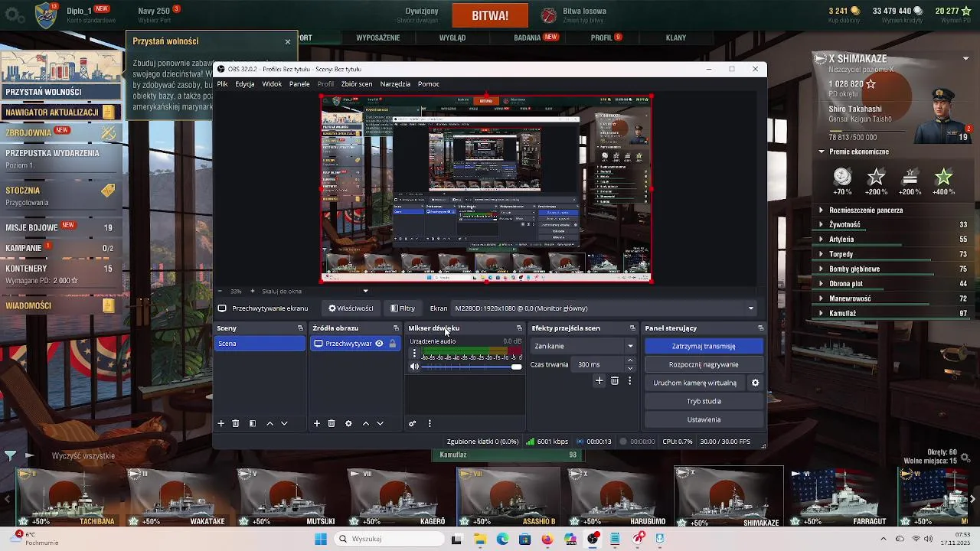Move source down in Źródła obrazu panel
This screenshot has height=551, width=980.
[x=380, y=423]
